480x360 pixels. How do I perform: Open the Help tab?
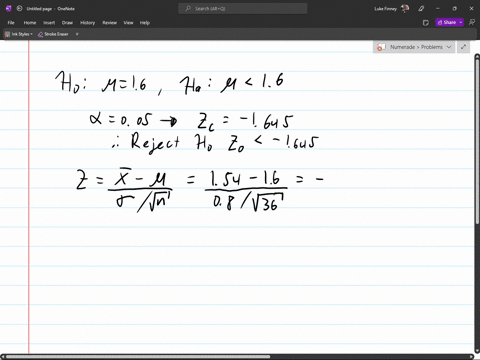(x=145, y=23)
